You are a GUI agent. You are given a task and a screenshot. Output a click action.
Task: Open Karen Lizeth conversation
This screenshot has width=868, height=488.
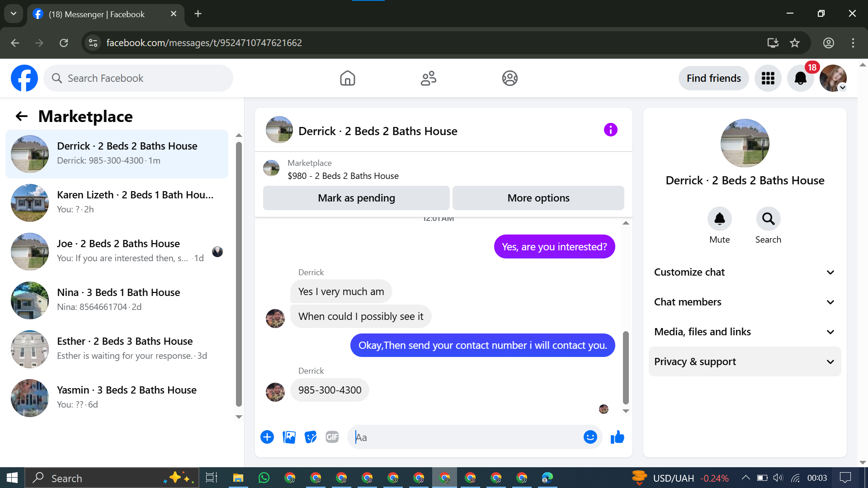click(x=117, y=203)
